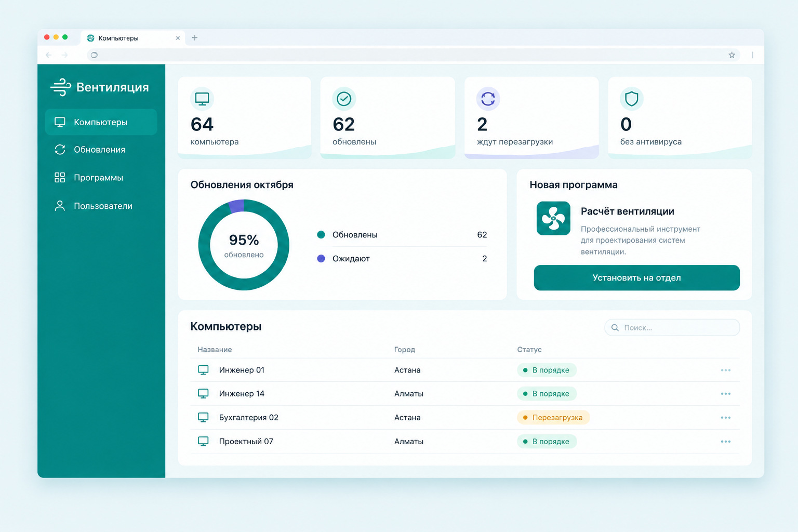Click the monitor icon beside Инженер 01
Screen dimensions: 798x532
(x=203, y=370)
